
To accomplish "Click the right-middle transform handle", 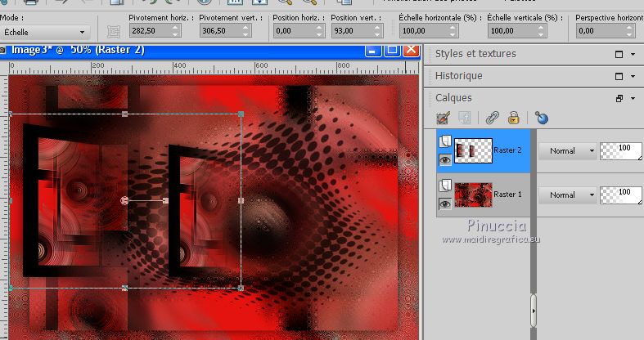I will (241, 200).
